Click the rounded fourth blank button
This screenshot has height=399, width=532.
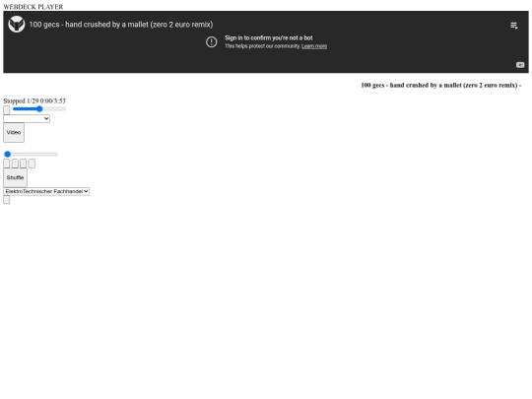tap(32, 164)
